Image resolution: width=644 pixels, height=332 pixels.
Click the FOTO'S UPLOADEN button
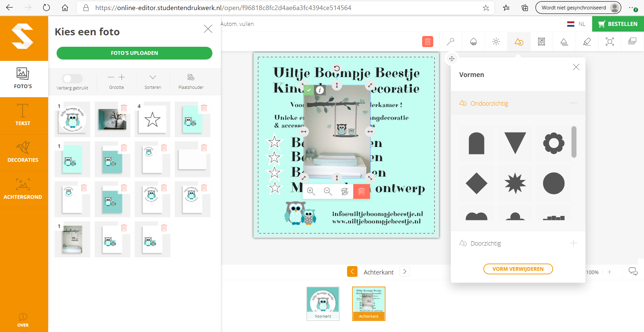(x=134, y=53)
